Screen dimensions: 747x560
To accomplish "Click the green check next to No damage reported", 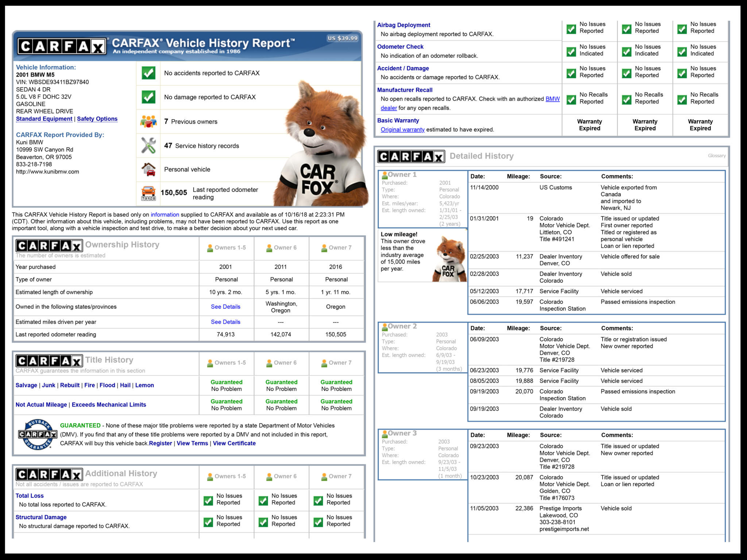I will [148, 97].
